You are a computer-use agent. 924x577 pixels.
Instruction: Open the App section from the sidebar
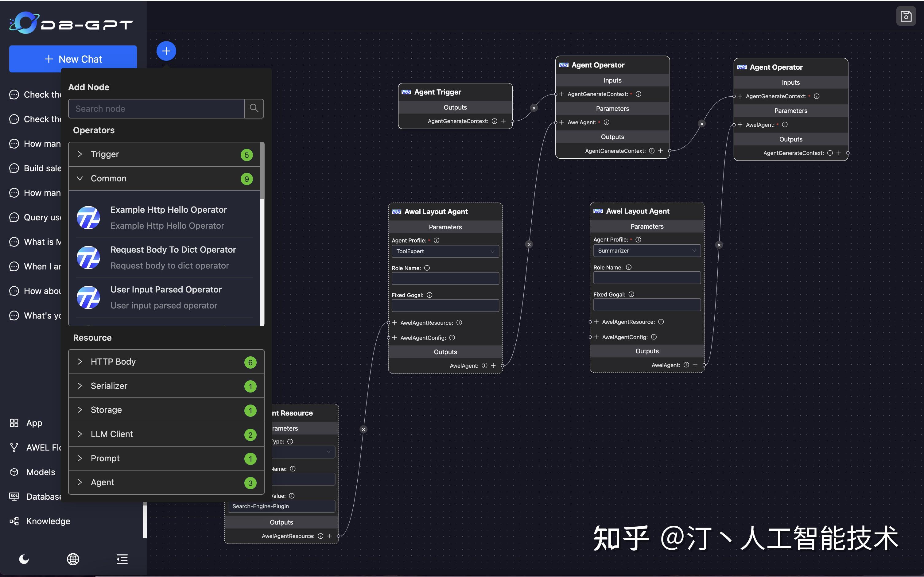coord(33,423)
